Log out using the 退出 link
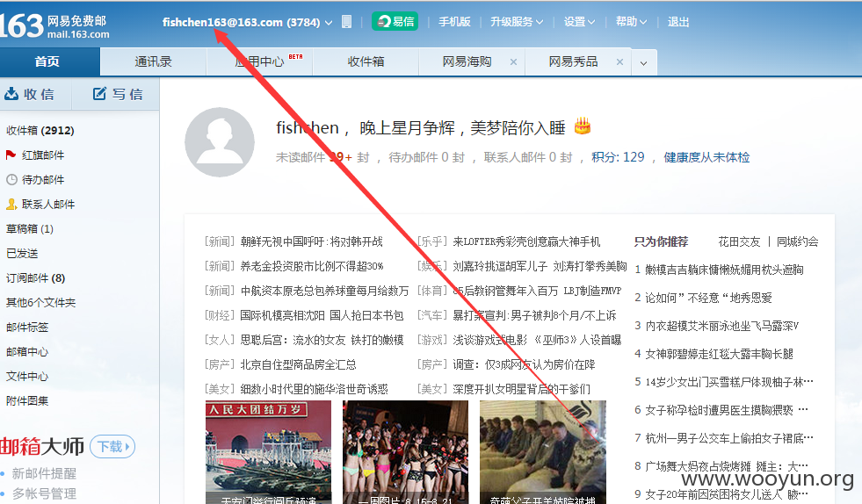This screenshot has height=504, width=862. pos(677,21)
